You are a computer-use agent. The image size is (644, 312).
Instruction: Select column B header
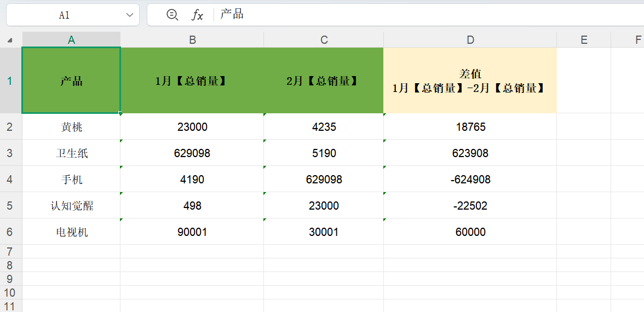click(x=192, y=39)
